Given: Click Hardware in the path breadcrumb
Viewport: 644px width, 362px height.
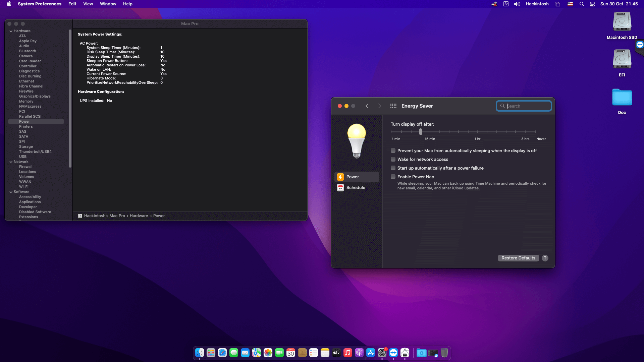Looking at the screenshot, I should (x=139, y=216).
